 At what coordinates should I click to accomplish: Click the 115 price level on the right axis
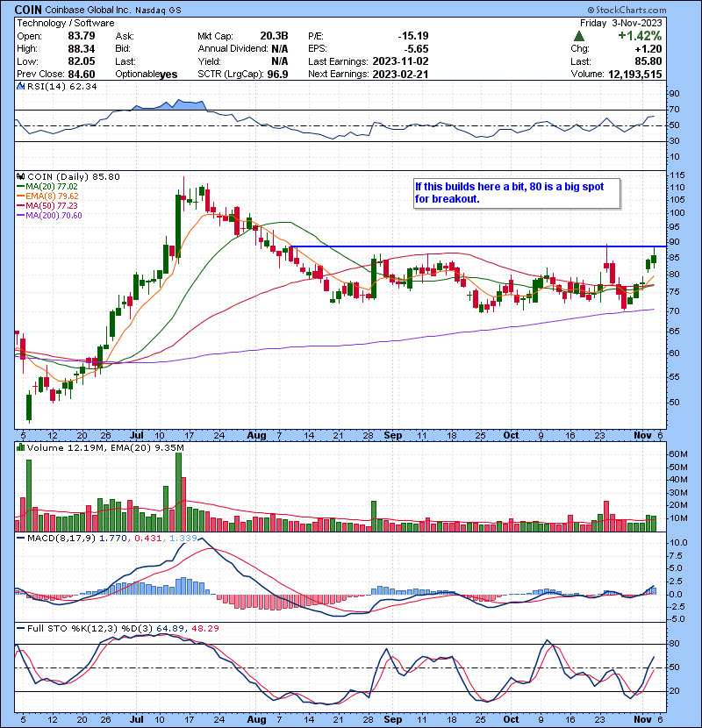tap(677, 175)
